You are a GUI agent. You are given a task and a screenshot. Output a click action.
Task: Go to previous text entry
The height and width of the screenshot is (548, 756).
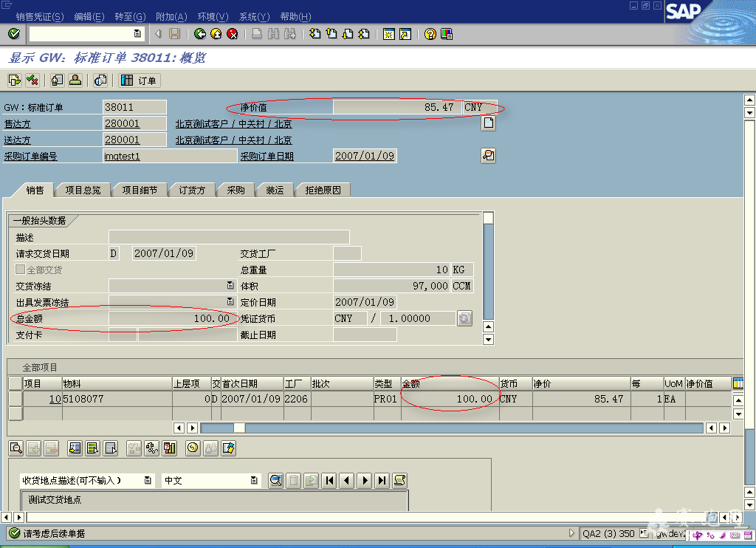click(x=347, y=480)
